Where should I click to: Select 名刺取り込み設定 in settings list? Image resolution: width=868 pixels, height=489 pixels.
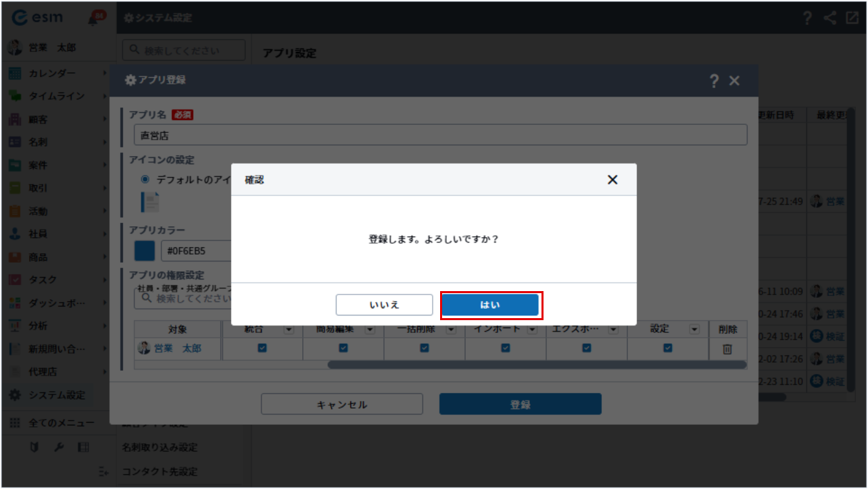point(160,448)
